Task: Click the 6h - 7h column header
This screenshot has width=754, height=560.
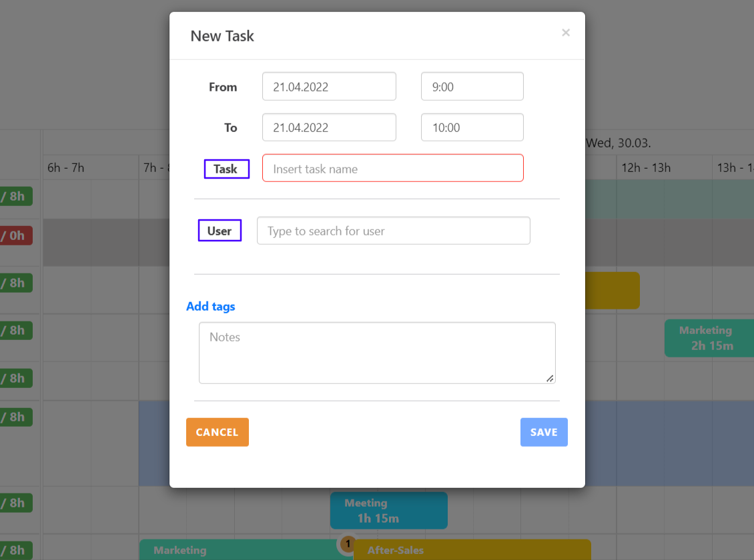Action: [66, 168]
